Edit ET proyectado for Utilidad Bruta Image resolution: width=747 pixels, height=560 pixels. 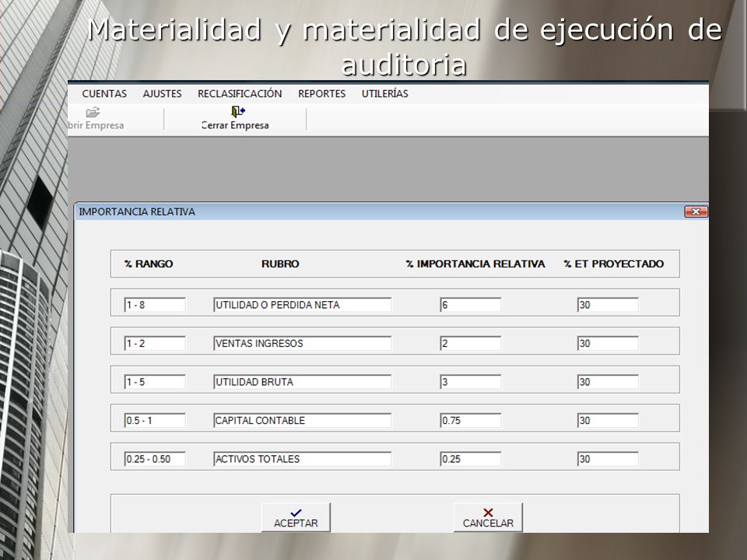[608, 382]
